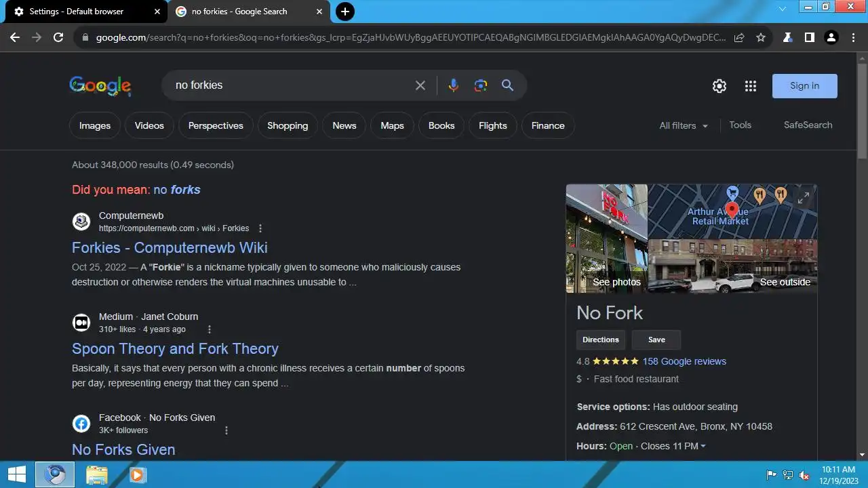Search by image with Lens icon
Screen dimensions: 868x488
pos(481,85)
